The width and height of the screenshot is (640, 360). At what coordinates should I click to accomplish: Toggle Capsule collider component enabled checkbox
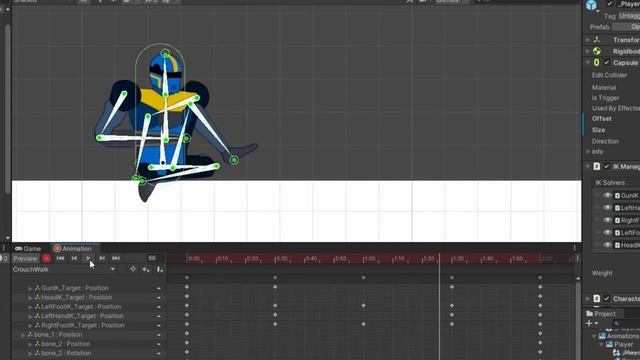pyautogui.click(x=607, y=62)
